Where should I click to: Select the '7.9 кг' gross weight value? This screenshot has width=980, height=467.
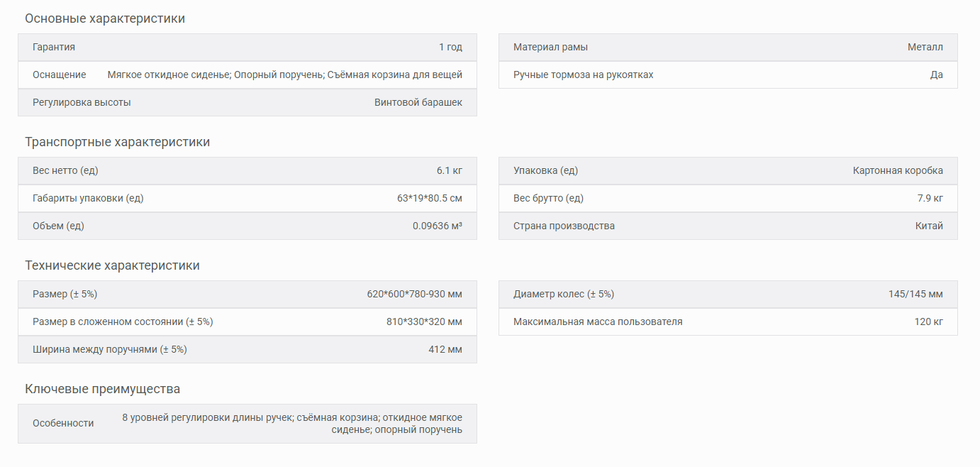[x=930, y=198]
